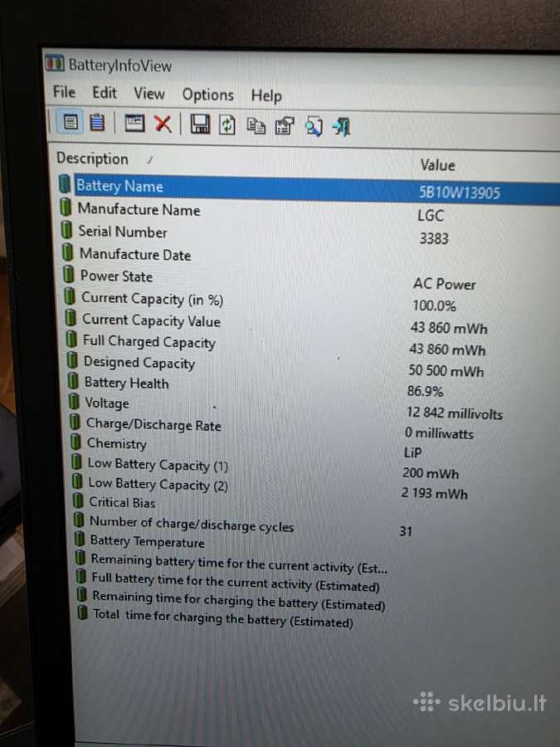Image resolution: width=560 pixels, height=747 pixels.
Task: Click the Exit door icon in toolbar
Action: point(342,127)
